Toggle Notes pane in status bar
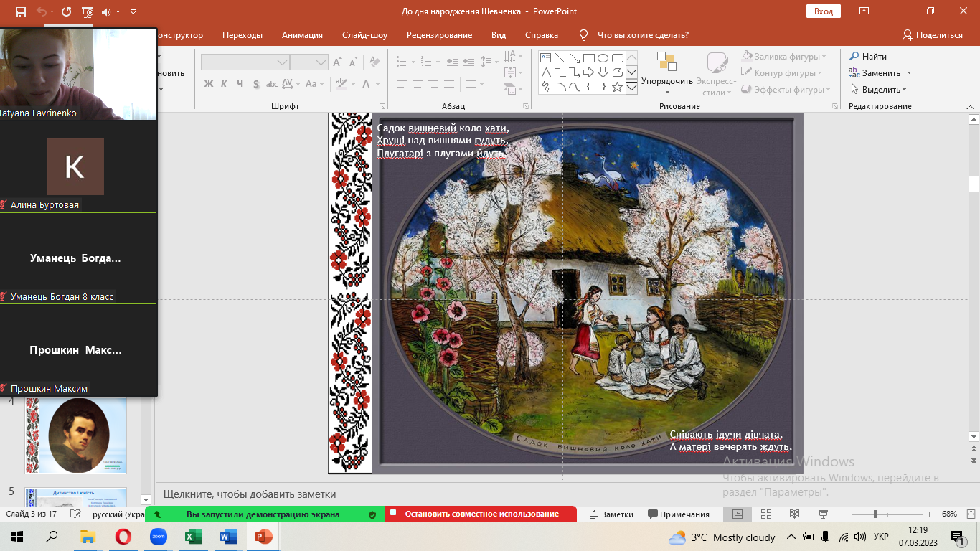This screenshot has height=551, width=980. [611, 514]
